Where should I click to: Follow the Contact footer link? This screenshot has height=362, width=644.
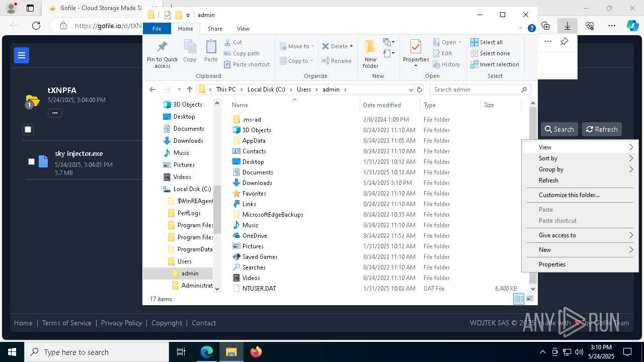(x=204, y=323)
